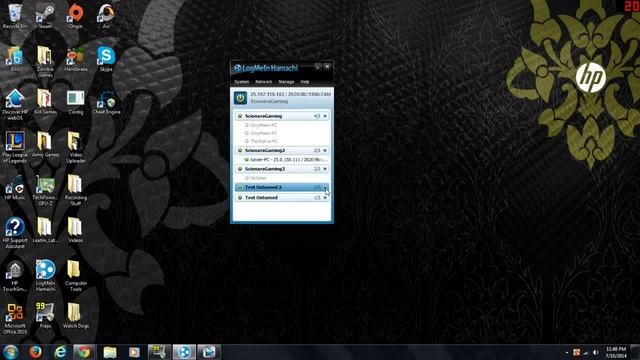The image size is (640, 360).
Task: Open Google Chrome from the taskbar
Action: click(84, 352)
